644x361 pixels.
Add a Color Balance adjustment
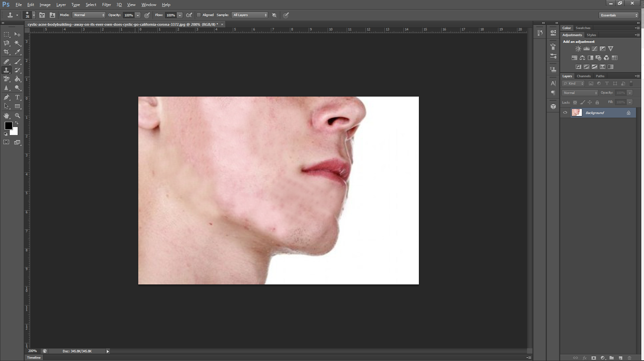click(582, 58)
